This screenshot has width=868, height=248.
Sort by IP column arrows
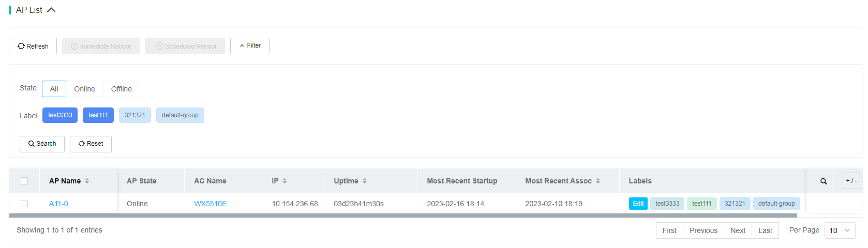coord(285,181)
